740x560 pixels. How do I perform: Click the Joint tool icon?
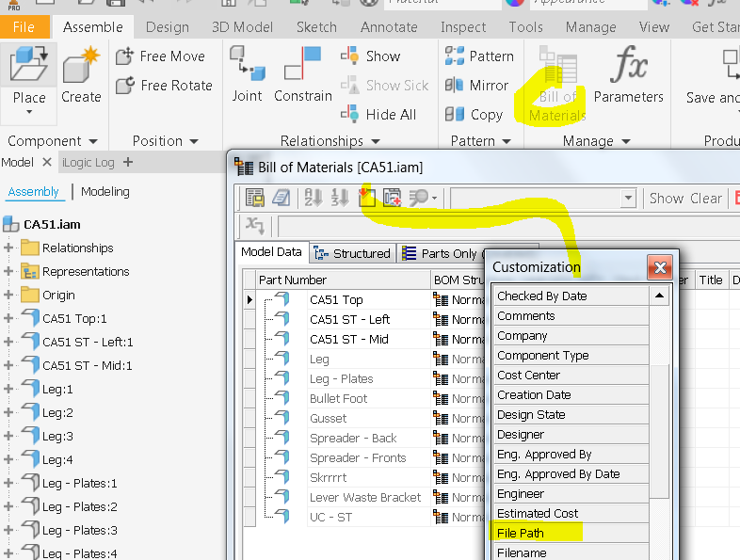(x=247, y=64)
